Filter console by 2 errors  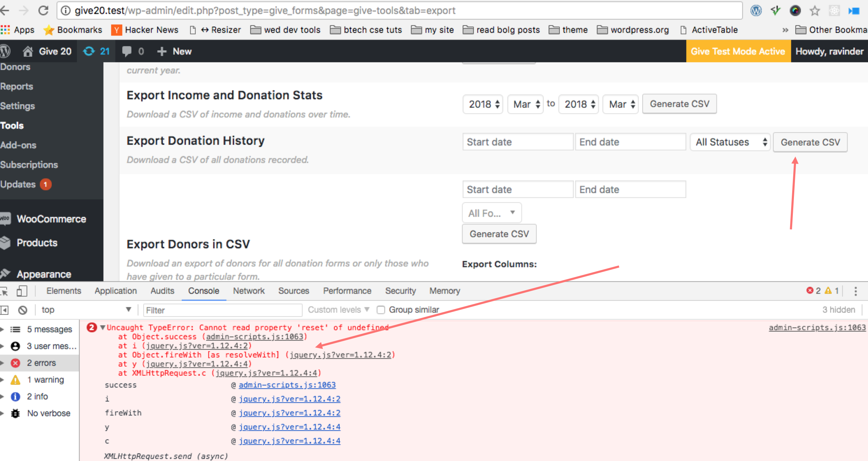[41, 362]
